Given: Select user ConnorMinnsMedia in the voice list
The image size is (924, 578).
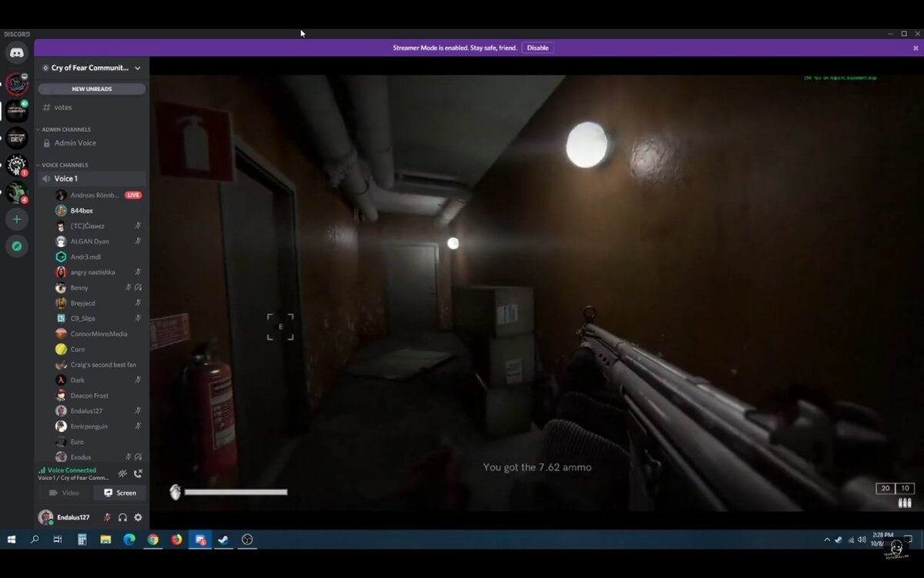Looking at the screenshot, I should [99, 334].
